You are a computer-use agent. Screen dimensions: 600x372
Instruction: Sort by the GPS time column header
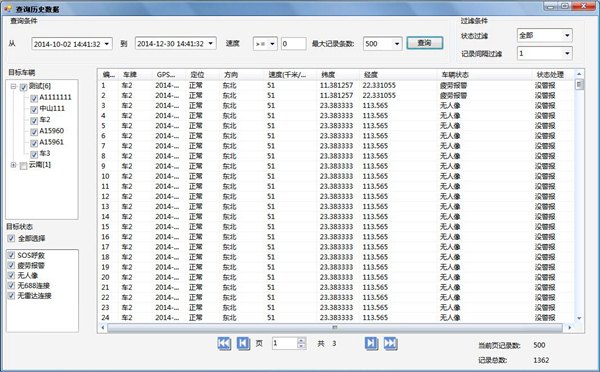tap(170, 75)
